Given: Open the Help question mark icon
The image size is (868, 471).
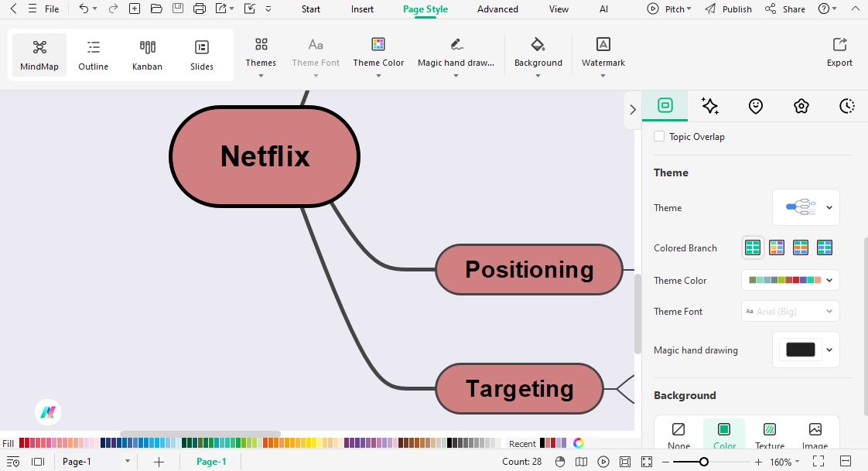Looking at the screenshot, I should pos(824,9).
